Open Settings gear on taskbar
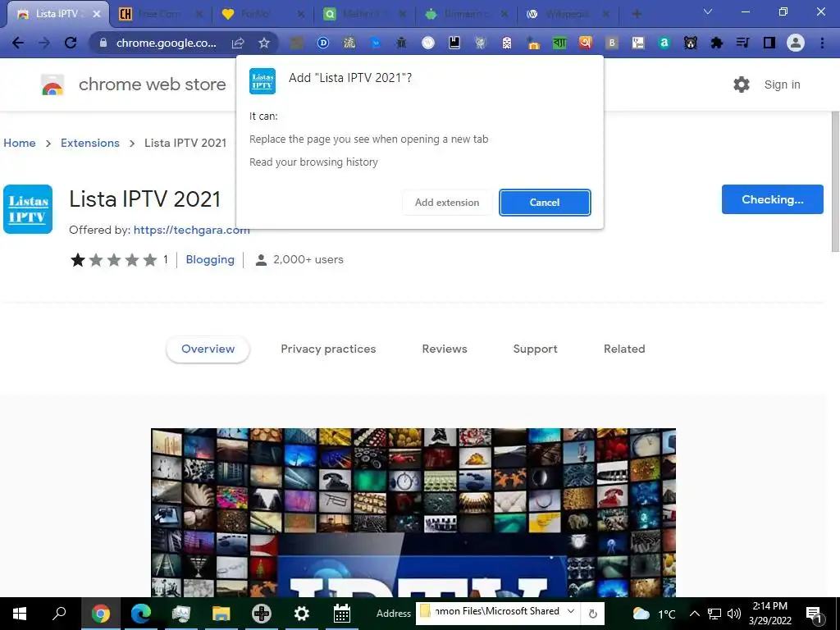 click(302, 614)
